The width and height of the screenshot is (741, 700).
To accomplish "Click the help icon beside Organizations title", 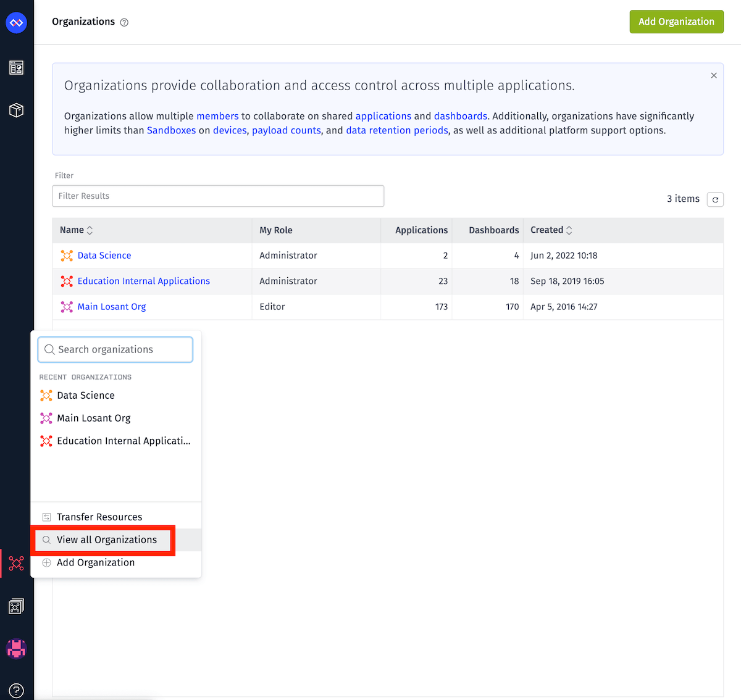I will tap(124, 22).
